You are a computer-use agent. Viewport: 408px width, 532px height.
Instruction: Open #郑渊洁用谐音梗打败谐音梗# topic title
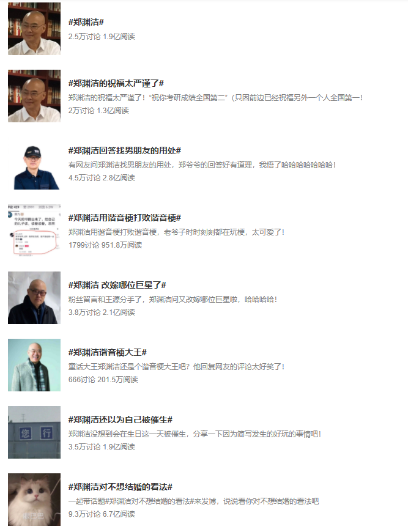coord(125,218)
